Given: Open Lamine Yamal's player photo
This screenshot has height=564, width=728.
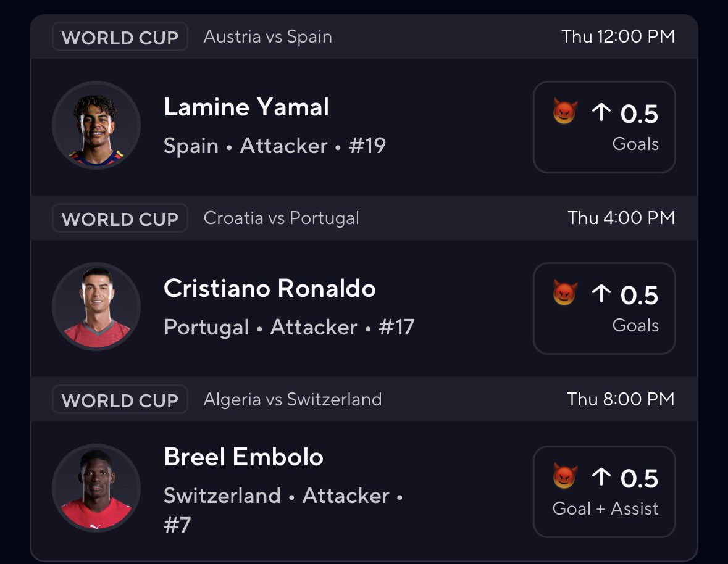Looking at the screenshot, I should point(96,125).
